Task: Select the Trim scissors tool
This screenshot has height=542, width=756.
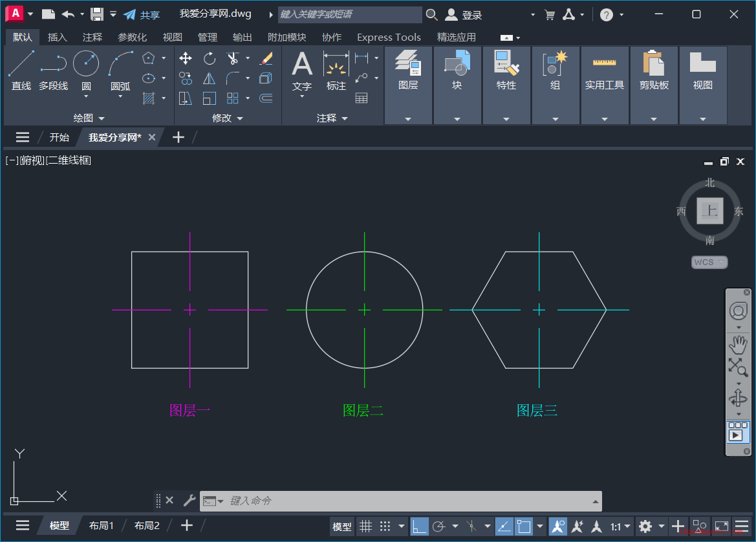Action: (x=233, y=58)
